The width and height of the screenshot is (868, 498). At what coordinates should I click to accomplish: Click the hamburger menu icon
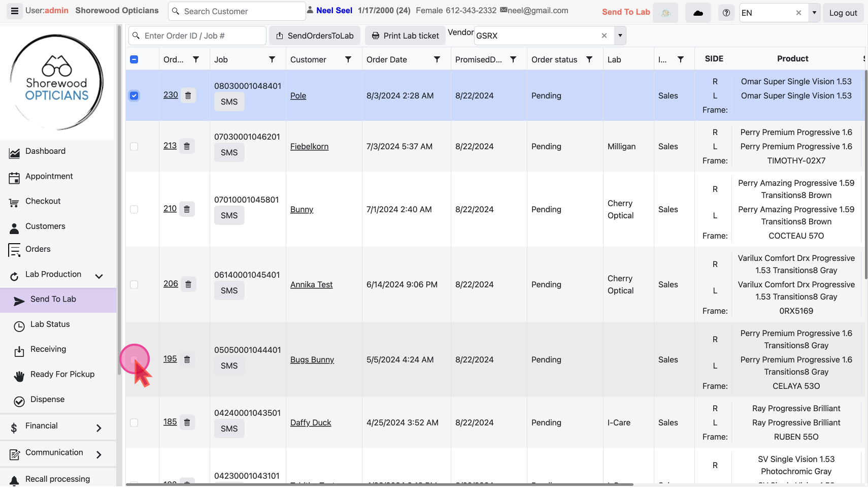pyautogui.click(x=15, y=11)
